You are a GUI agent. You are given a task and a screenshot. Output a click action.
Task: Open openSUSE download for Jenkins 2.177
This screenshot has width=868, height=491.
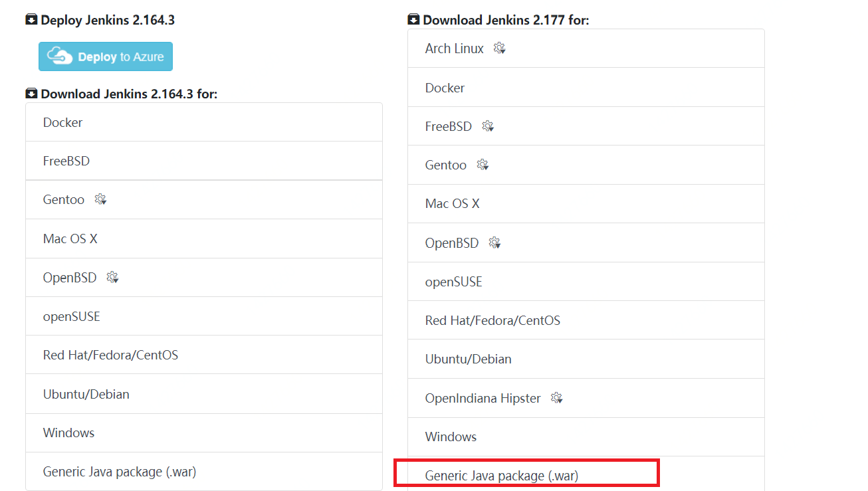click(586, 282)
